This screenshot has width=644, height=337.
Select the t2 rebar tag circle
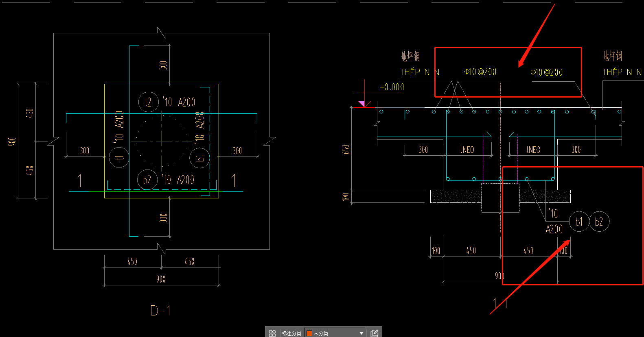[x=148, y=102]
